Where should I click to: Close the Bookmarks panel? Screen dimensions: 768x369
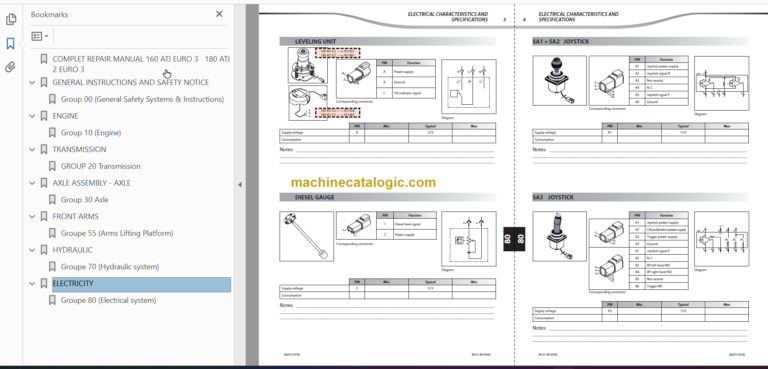coord(219,14)
